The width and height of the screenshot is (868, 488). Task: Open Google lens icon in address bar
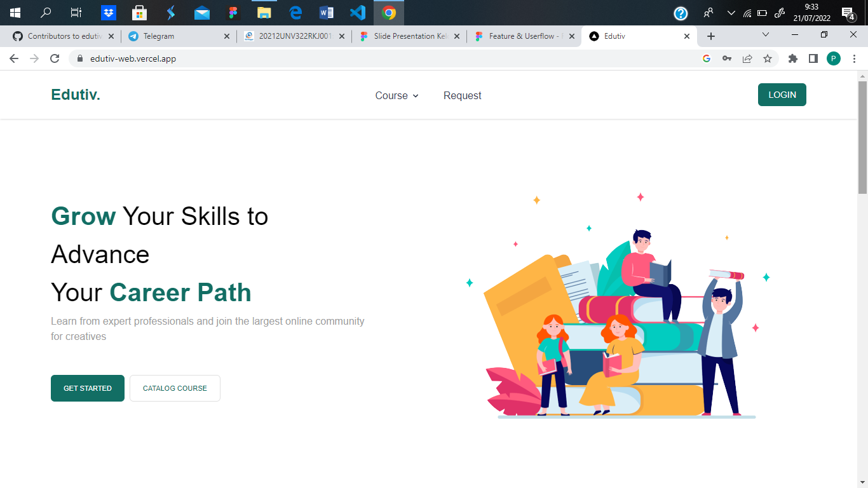pyautogui.click(x=706, y=58)
